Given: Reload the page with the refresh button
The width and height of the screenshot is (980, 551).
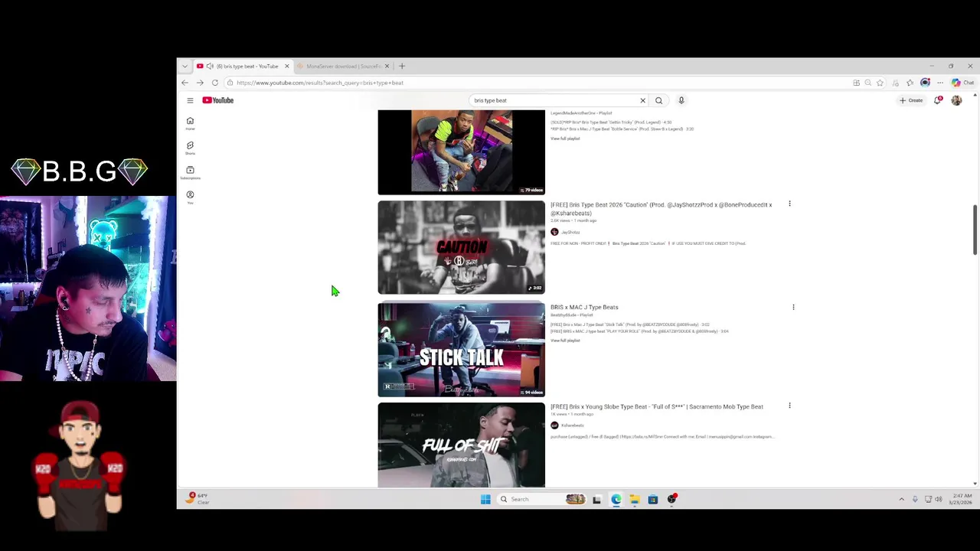Looking at the screenshot, I should pyautogui.click(x=215, y=83).
